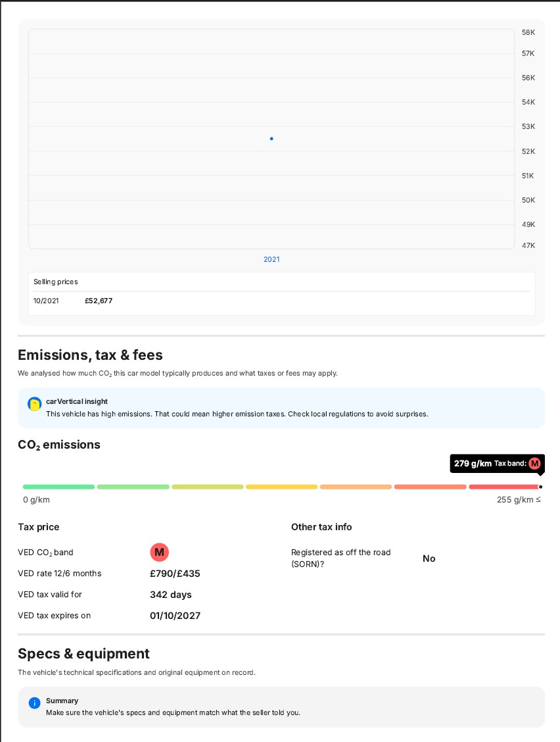Click the red M VED CO2 band icon
This screenshot has width=560, height=742.
pos(160,553)
